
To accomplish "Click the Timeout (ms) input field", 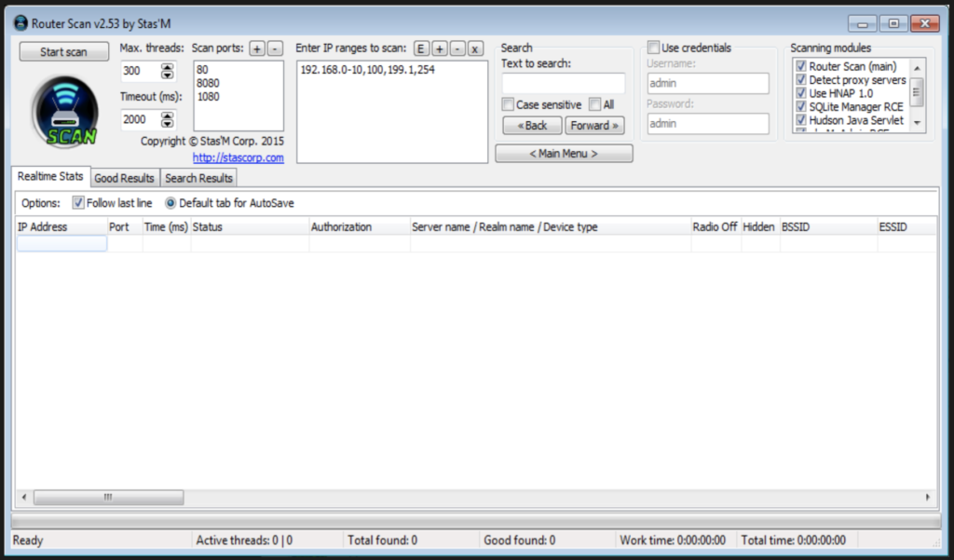I will pos(141,119).
